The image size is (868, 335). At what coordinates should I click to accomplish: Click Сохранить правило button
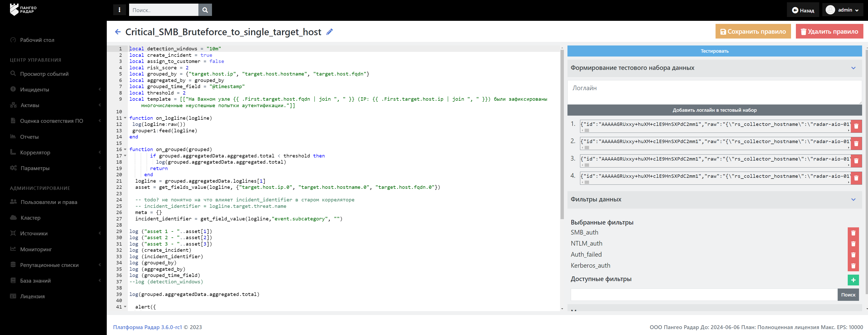[x=753, y=31]
